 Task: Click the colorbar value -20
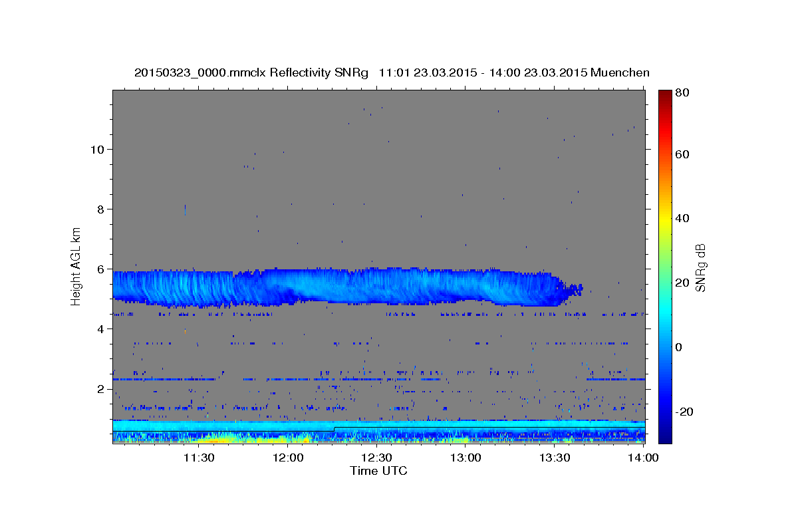[685, 412]
